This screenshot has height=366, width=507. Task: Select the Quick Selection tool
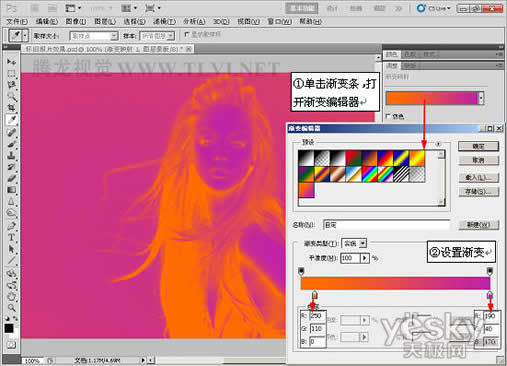pos(11,97)
